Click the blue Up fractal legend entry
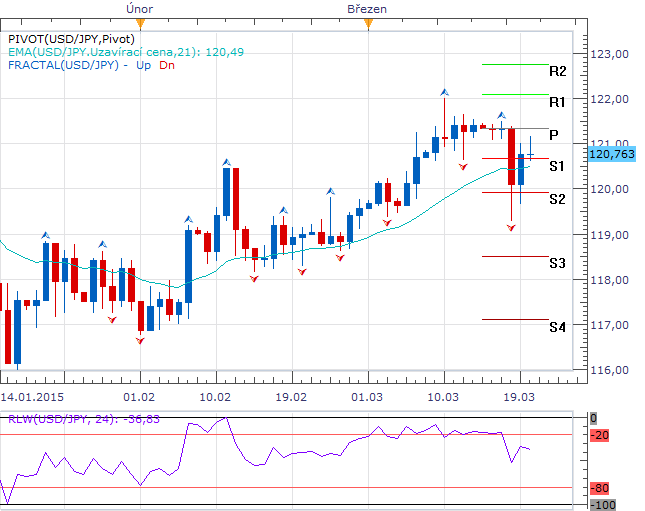The height and width of the screenshot is (511, 645). pos(143,66)
